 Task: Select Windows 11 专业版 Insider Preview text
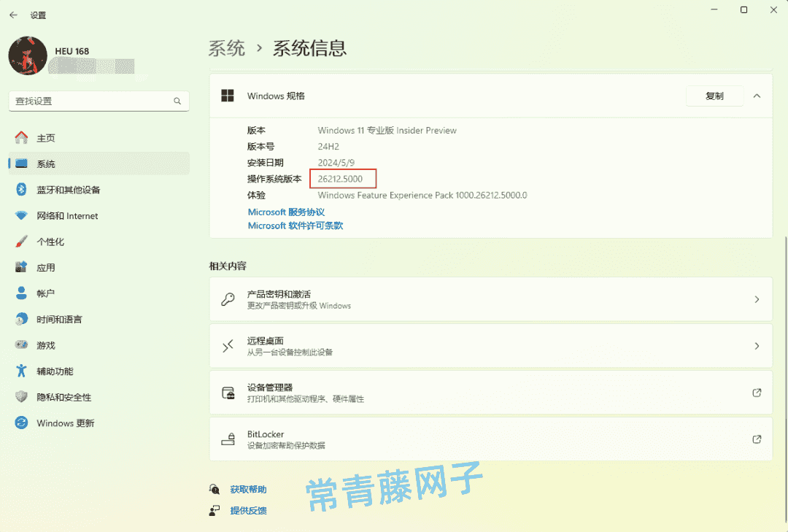pyautogui.click(x=387, y=130)
